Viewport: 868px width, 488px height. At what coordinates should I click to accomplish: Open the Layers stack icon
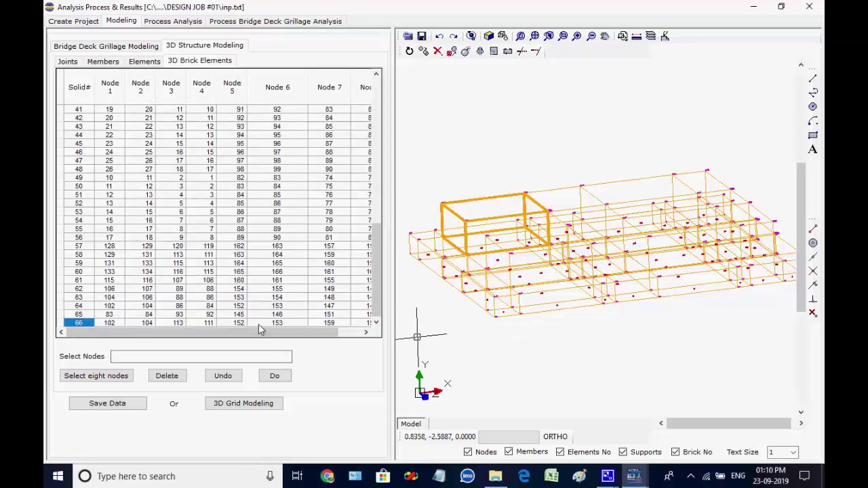pos(651,36)
